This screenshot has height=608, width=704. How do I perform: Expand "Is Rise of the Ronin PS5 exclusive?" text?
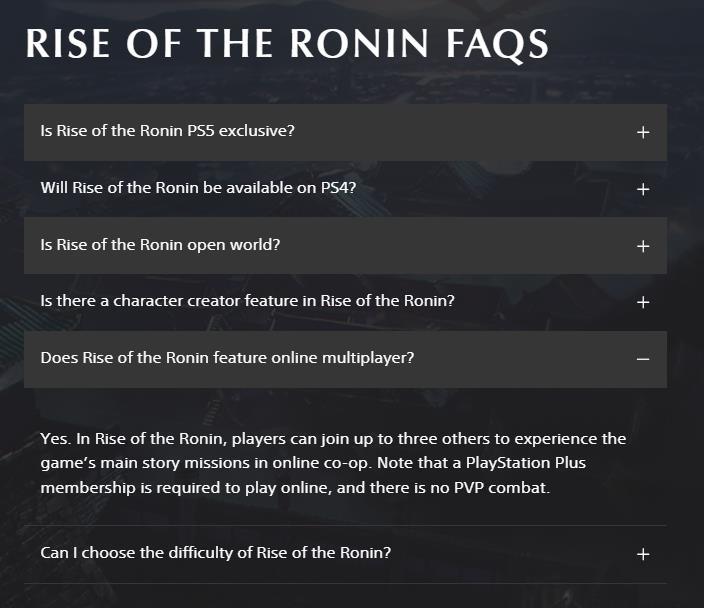tap(167, 131)
